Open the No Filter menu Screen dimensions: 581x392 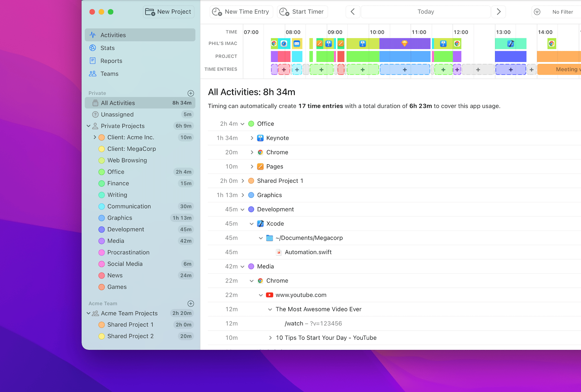(x=557, y=12)
